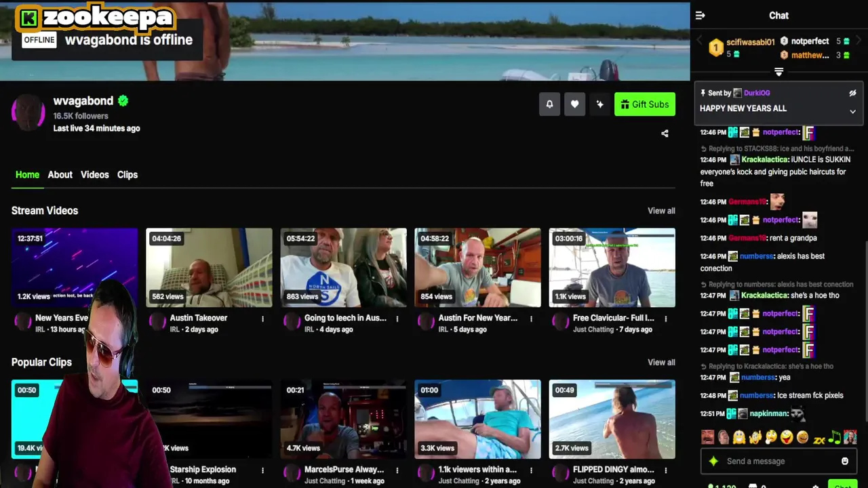
Task: Click the Gift Subs button
Action: coord(645,104)
